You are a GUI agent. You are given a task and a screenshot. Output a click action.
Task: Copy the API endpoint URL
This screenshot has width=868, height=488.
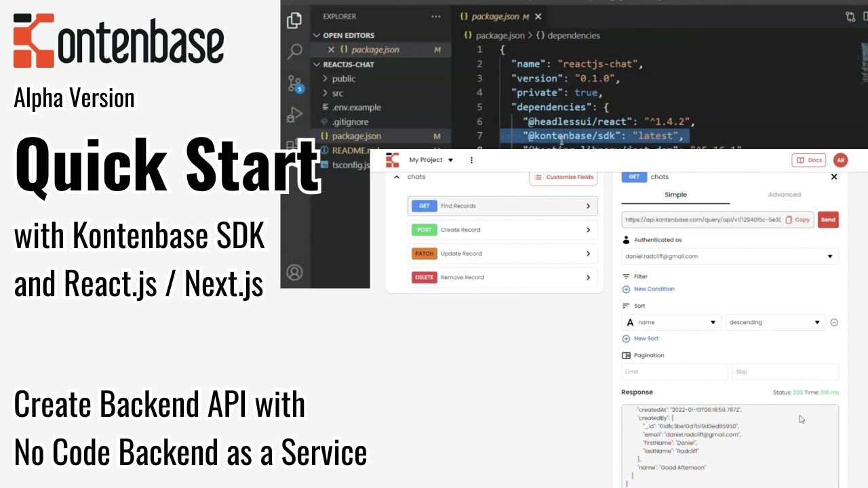[x=798, y=220]
